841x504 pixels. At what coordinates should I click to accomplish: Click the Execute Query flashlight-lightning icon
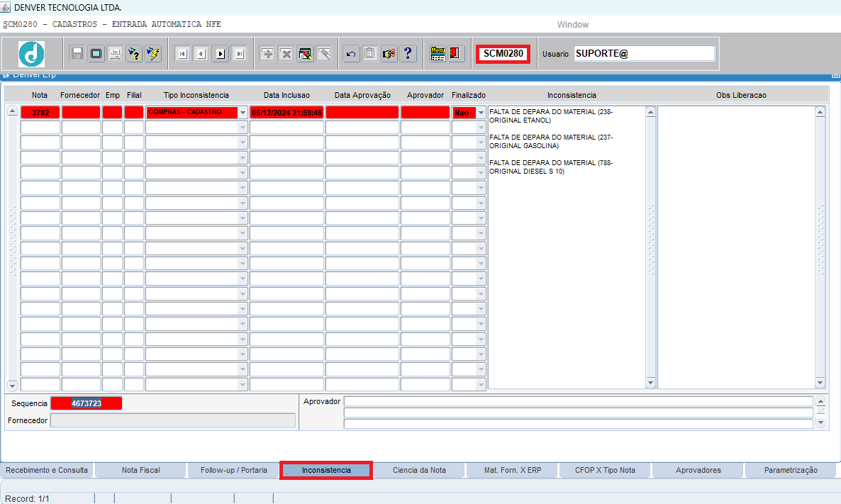pyautogui.click(x=153, y=54)
